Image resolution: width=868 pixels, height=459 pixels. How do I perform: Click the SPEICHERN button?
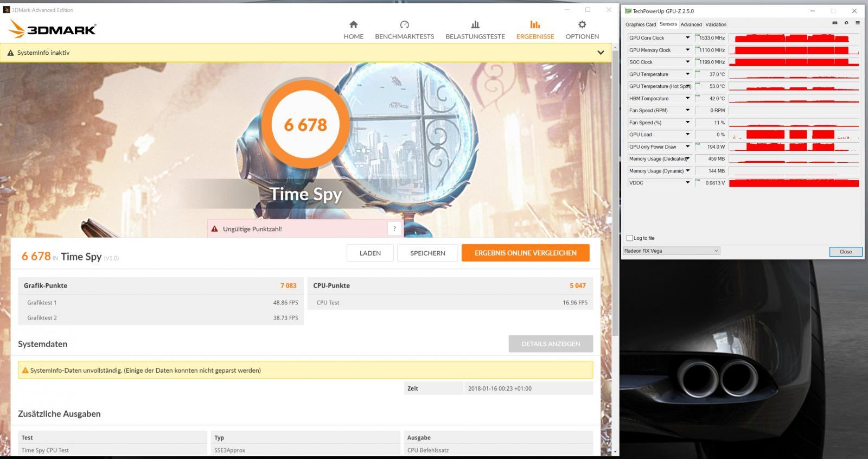427,253
